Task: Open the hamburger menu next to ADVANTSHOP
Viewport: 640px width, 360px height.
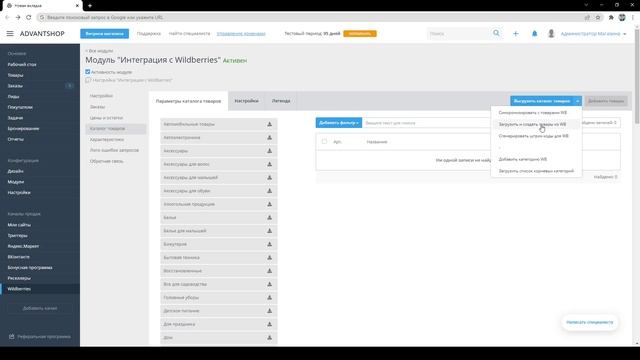Action: click(10, 33)
